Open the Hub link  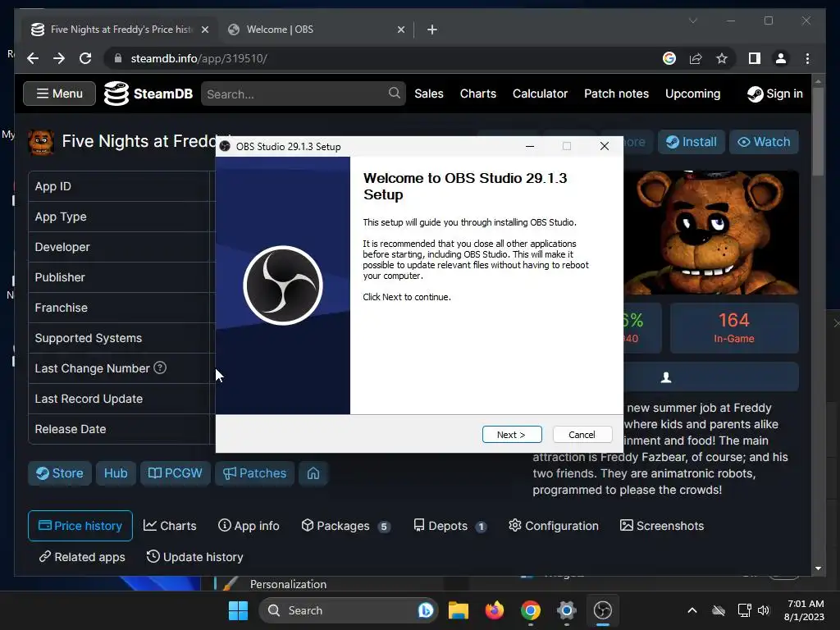tap(116, 473)
